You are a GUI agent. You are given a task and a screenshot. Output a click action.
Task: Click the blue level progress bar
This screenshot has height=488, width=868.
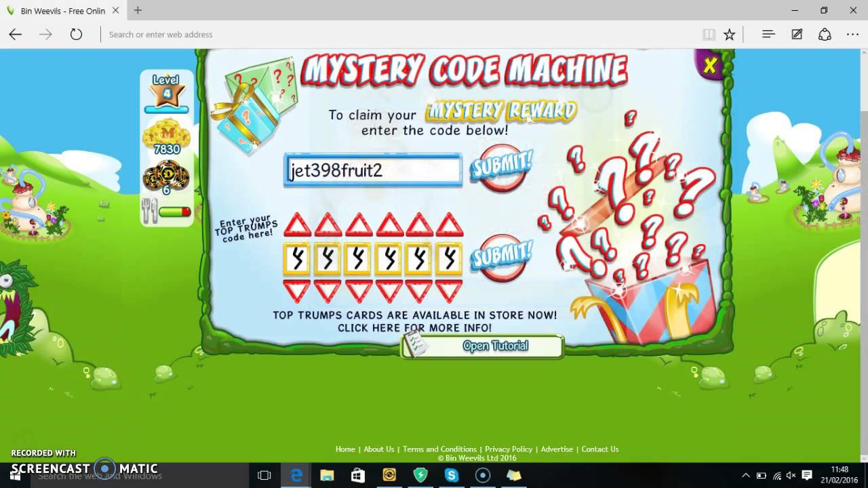pos(166,109)
